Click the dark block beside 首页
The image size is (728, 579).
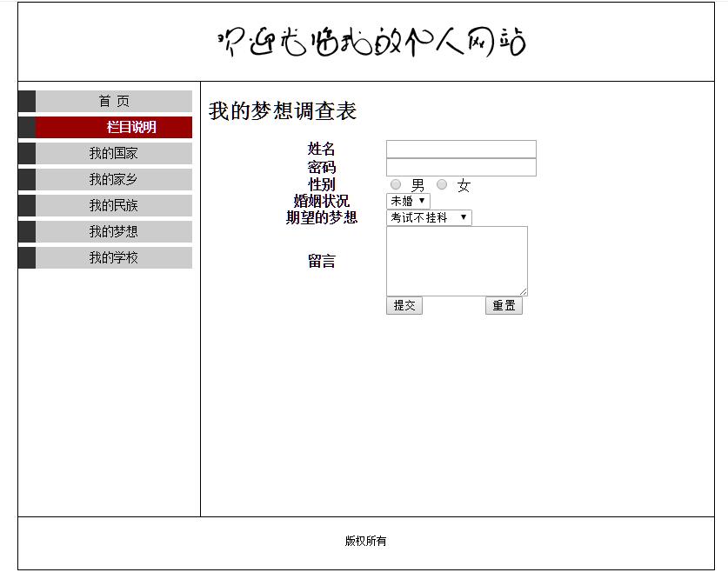pos(27,102)
